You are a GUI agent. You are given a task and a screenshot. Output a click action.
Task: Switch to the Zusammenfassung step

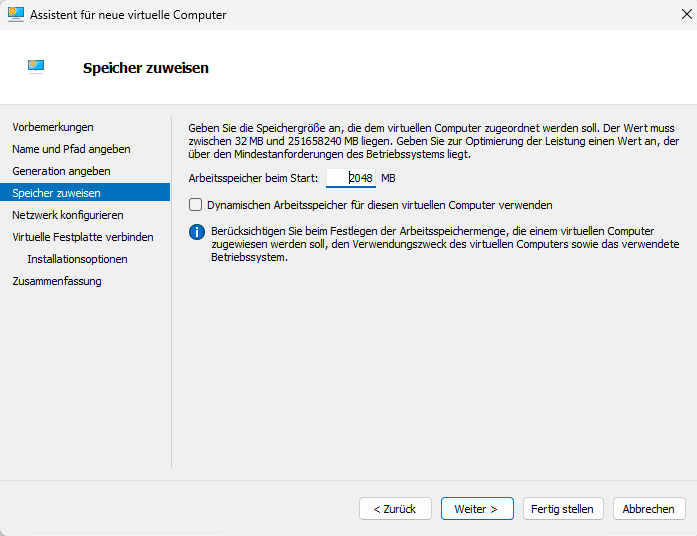tap(57, 281)
